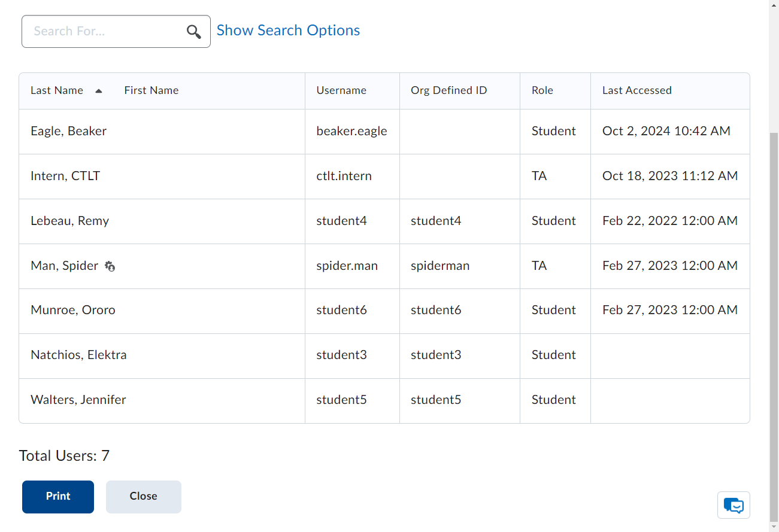
Task: Click the Close button
Action: pyautogui.click(x=144, y=497)
